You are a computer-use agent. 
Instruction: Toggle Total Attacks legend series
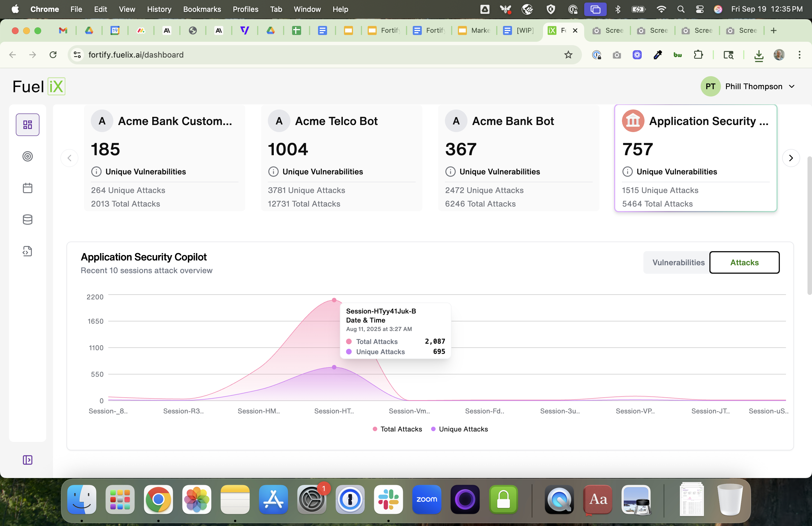click(397, 429)
